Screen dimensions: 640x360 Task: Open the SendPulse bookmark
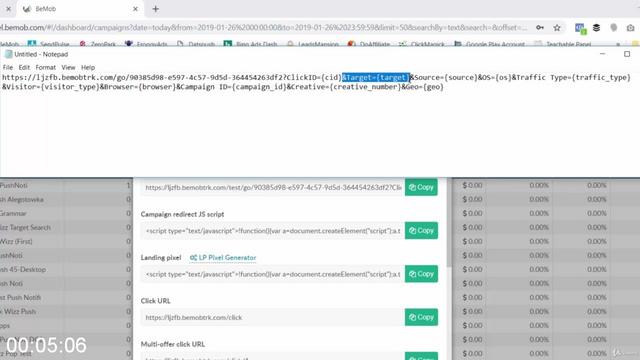(x=49, y=44)
